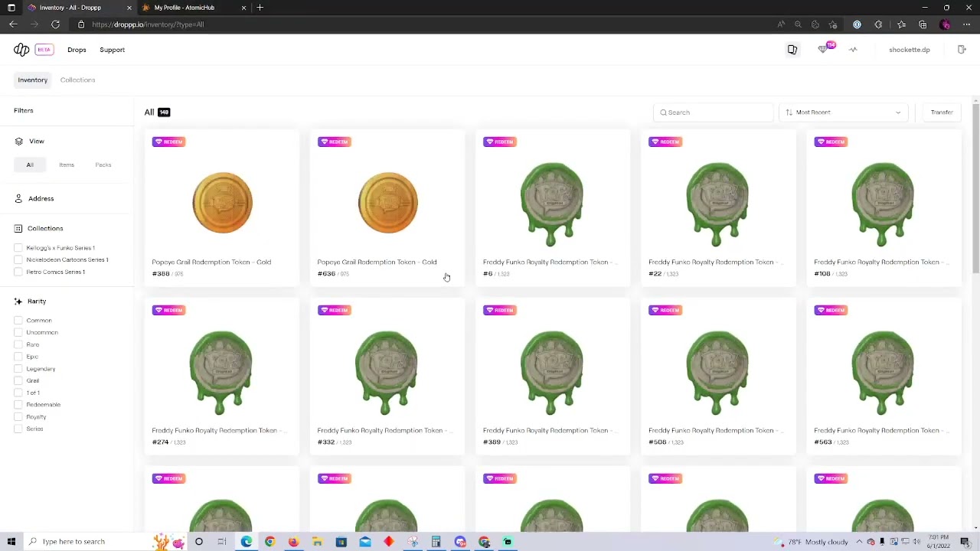Click the cookies icon in address bar
This screenshot has height=551, width=980.
[815, 24]
